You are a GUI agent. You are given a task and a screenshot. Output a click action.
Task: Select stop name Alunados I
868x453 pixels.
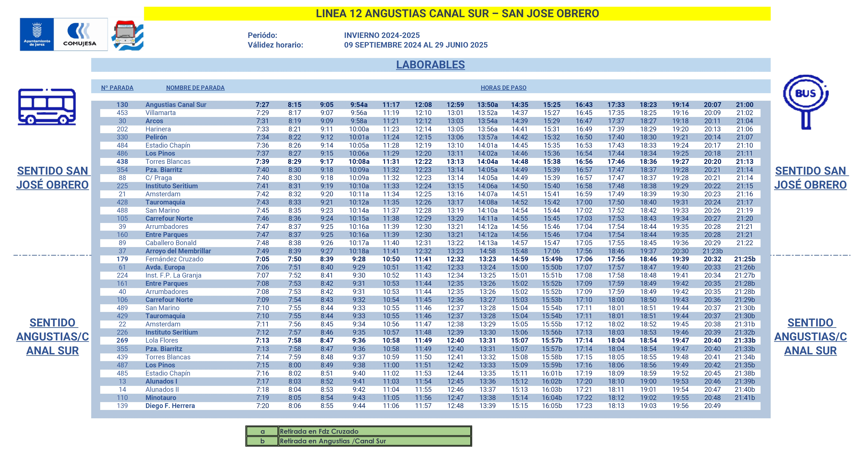tap(161, 381)
